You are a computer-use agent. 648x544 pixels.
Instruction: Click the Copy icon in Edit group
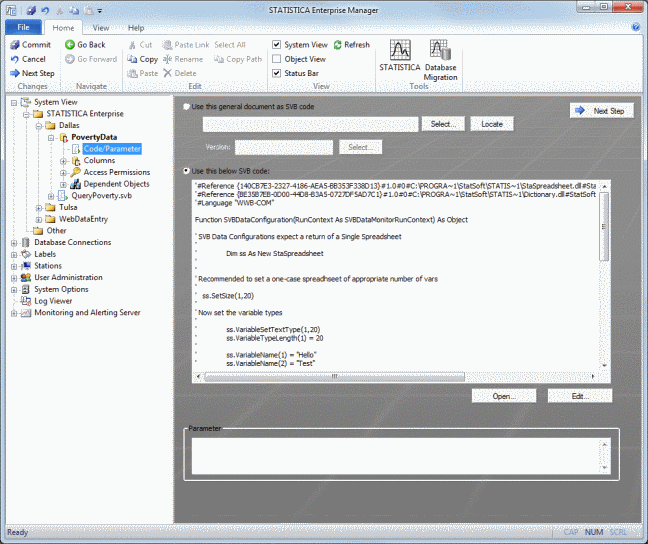coord(132,59)
